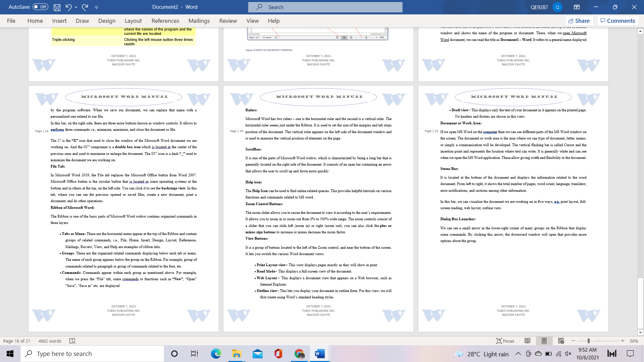Click the Cortana circle icon
644x362 pixels.
click(x=174, y=354)
